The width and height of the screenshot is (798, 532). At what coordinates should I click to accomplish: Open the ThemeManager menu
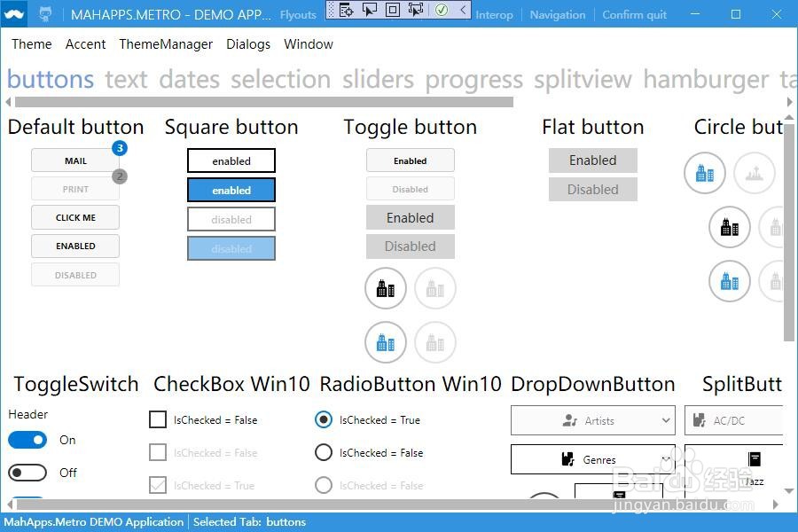tap(166, 44)
